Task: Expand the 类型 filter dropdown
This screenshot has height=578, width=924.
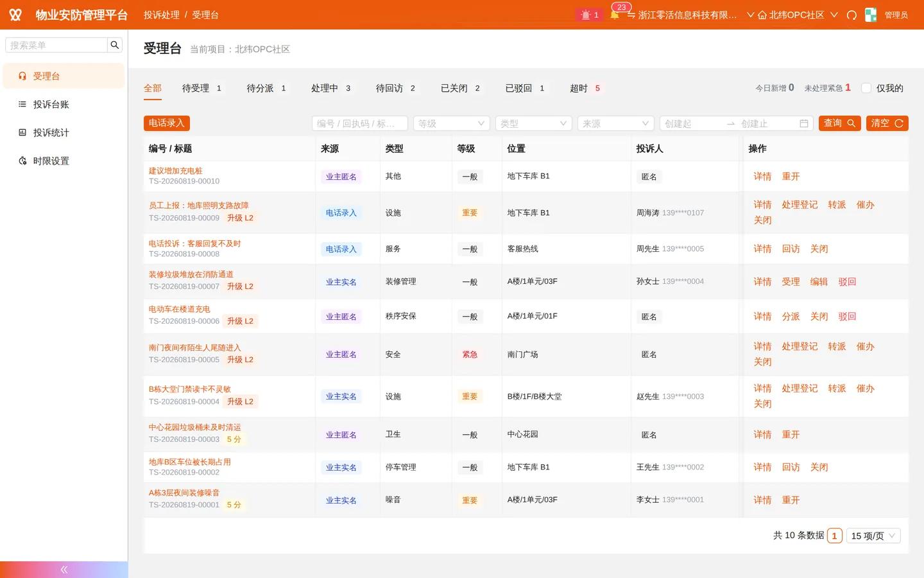Action: (534, 123)
